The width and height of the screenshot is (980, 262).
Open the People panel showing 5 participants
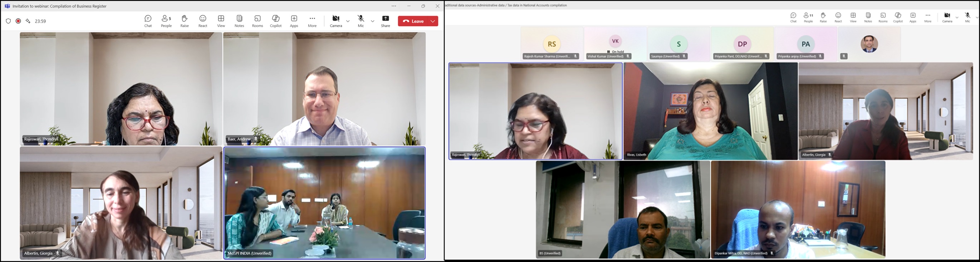coord(166,21)
